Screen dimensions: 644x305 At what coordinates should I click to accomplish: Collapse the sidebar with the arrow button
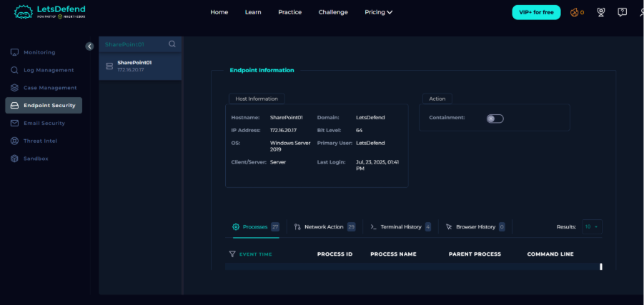click(x=89, y=46)
